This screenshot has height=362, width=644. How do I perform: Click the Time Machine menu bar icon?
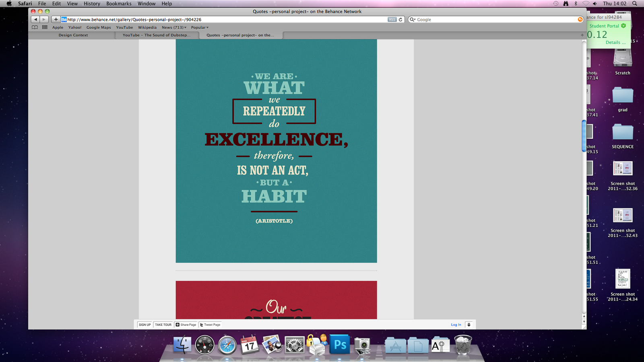tap(556, 4)
